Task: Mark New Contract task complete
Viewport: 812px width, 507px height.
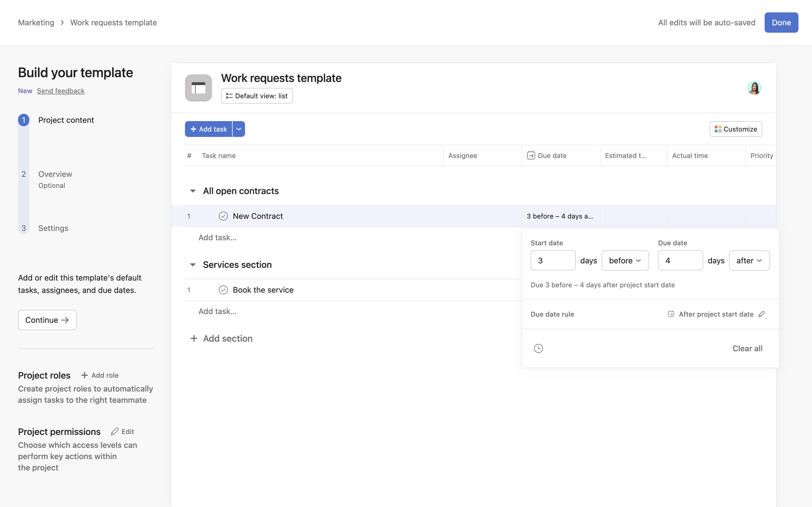Action: (223, 216)
